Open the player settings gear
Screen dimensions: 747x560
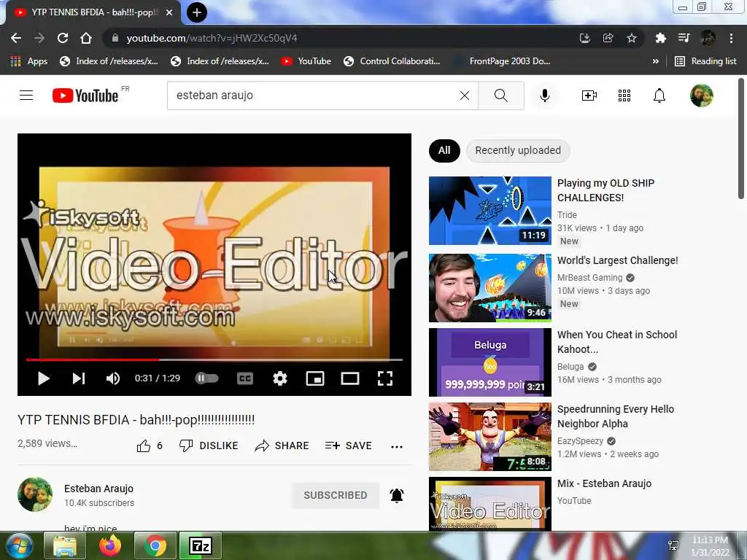280,378
